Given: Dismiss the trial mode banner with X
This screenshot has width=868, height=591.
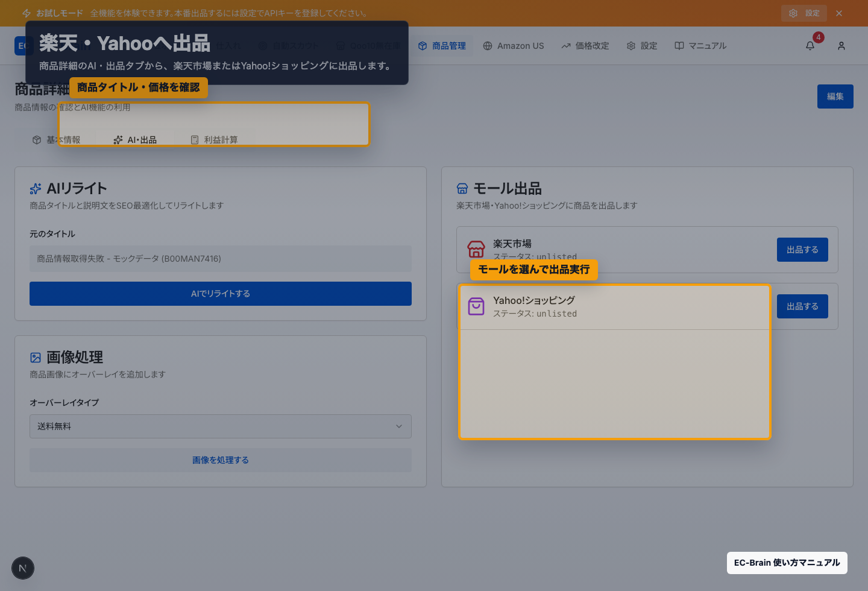Looking at the screenshot, I should tap(839, 13).
